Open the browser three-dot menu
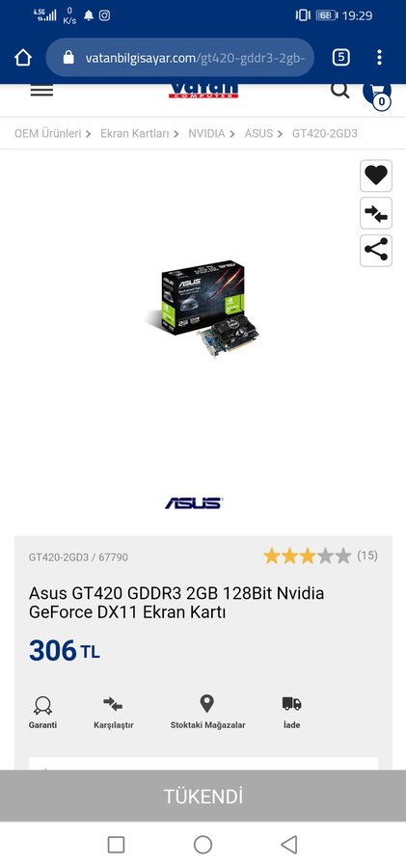The height and width of the screenshot is (868, 406). (379, 58)
